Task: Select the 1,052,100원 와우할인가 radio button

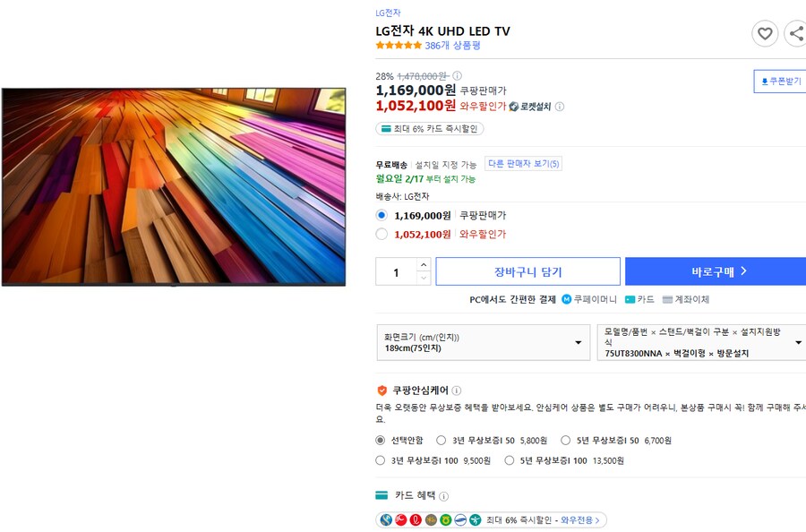Action: point(382,234)
